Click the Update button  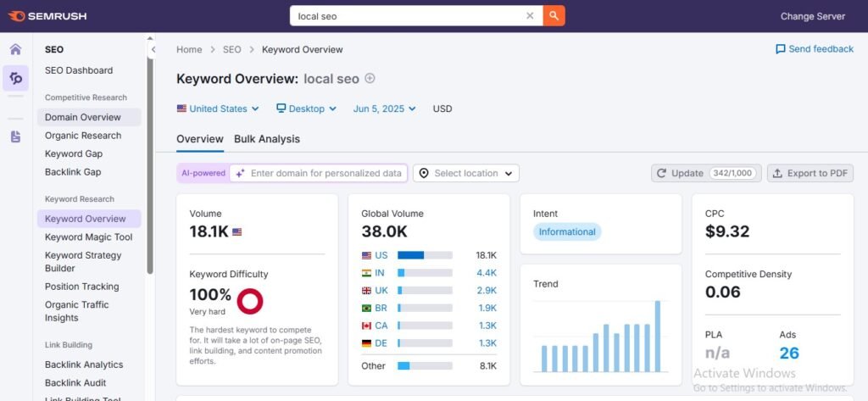pos(706,173)
